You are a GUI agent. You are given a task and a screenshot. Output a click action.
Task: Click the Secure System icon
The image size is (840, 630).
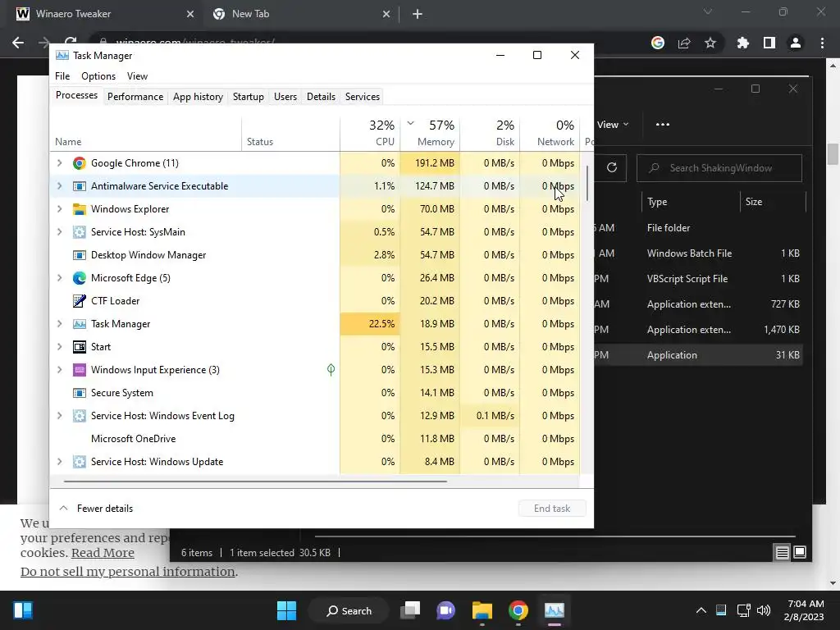[80, 393]
